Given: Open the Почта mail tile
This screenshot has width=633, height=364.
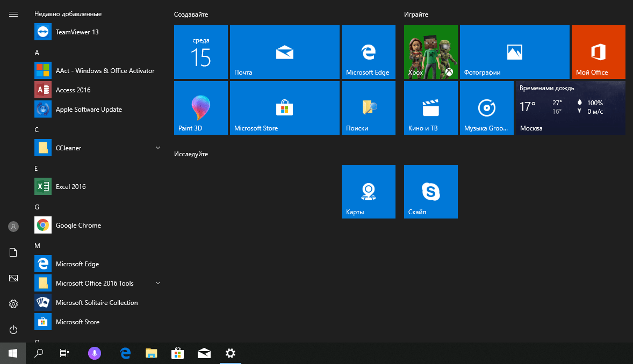Looking at the screenshot, I should (x=285, y=52).
